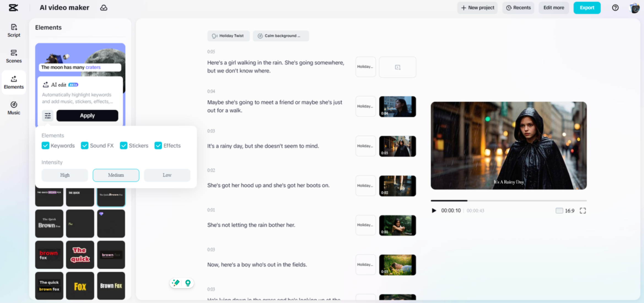Click the playback progress bar

(508, 200)
